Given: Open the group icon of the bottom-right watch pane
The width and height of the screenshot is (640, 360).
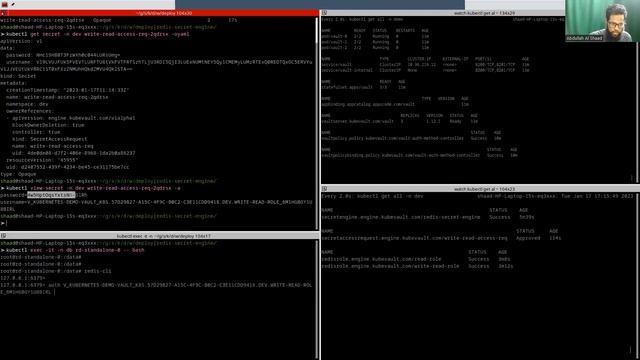Looking at the screenshot, I should point(324,189).
